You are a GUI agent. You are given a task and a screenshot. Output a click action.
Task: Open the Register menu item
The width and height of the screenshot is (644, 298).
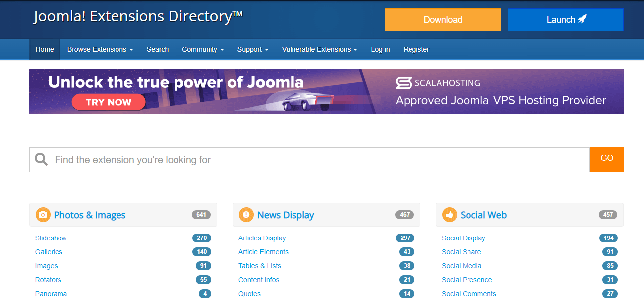click(416, 49)
